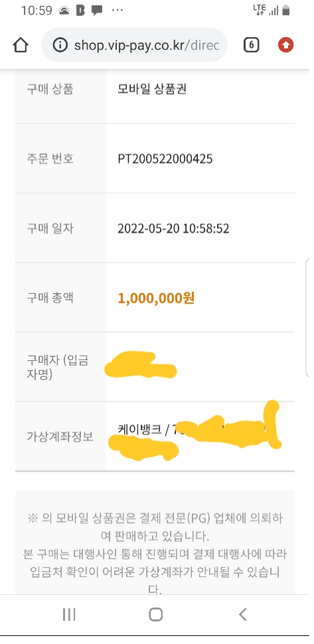Tap the purchase date 2022-05-20 10:58:52

(173, 228)
